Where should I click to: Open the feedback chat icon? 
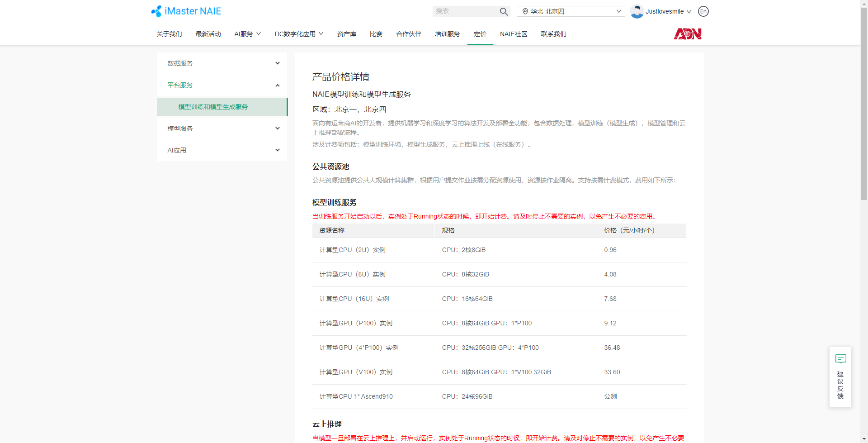pos(840,359)
